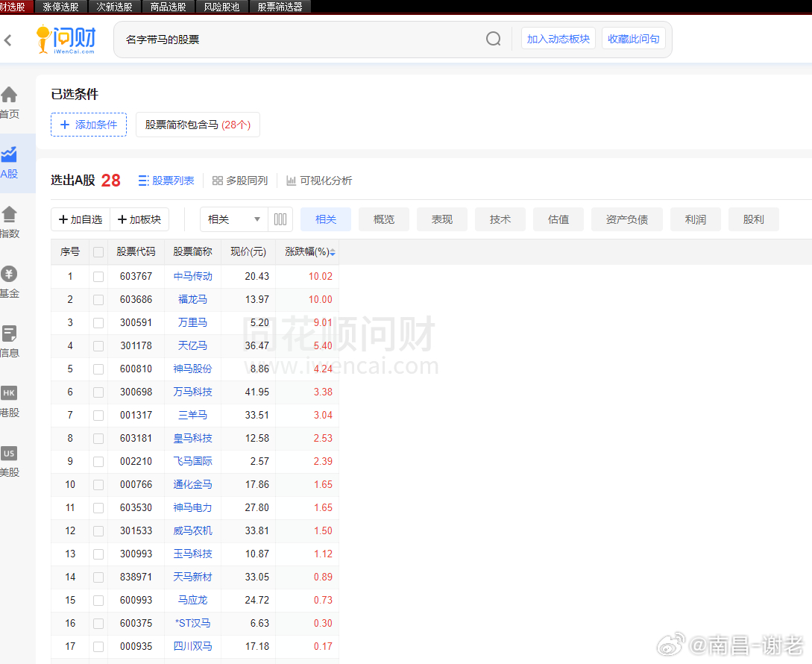
Task: Open the 风险股池 top tab
Action: (221, 7)
